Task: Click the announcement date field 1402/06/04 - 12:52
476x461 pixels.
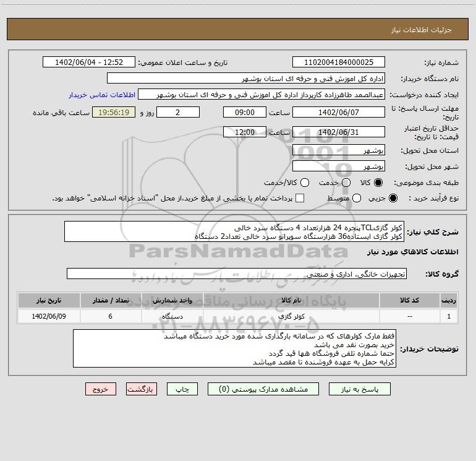Action: point(89,62)
